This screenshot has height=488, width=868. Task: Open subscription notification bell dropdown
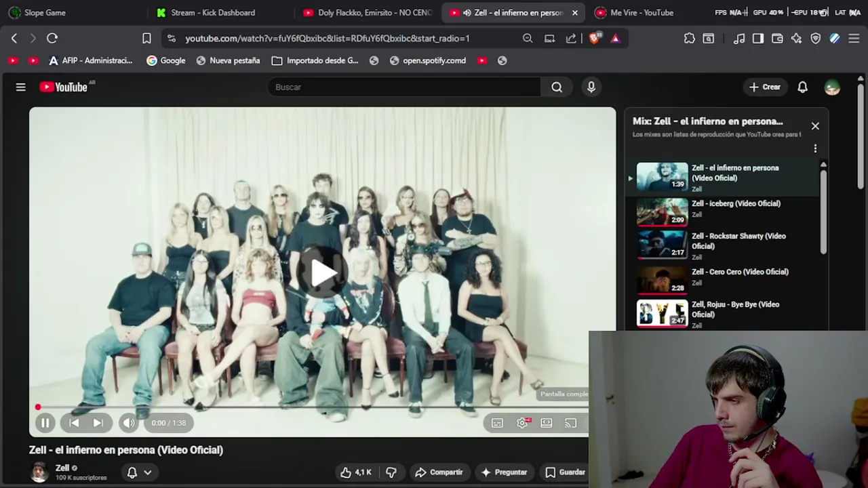pyautogui.click(x=139, y=472)
